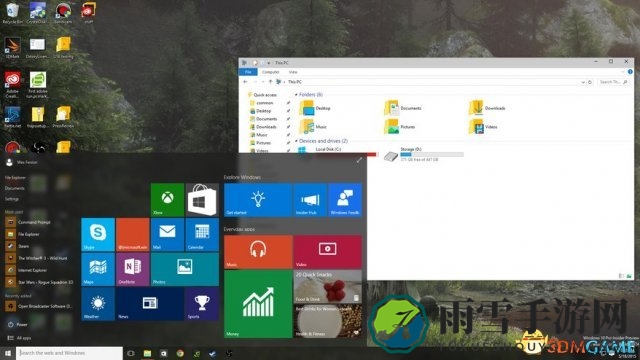The height and width of the screenshot is (360, 640).
Task: Open the Health & Fitness live tile
Action: tap(327, 321)
